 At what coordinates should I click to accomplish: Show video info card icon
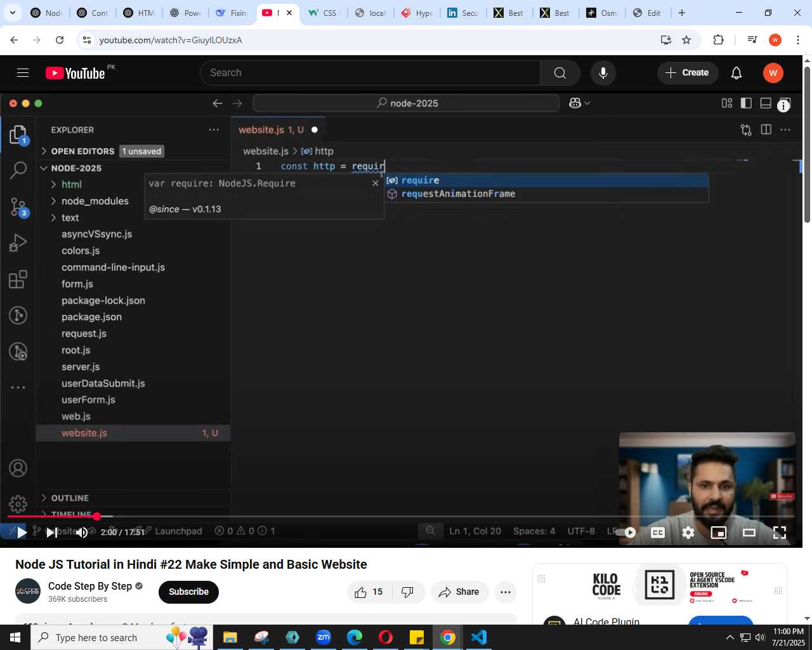pyautogui.click(x=784, y=106)
